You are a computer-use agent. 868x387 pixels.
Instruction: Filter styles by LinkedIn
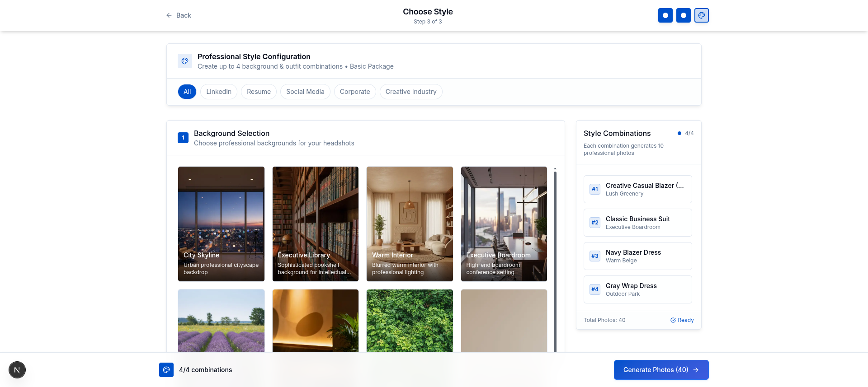point(219,92)
